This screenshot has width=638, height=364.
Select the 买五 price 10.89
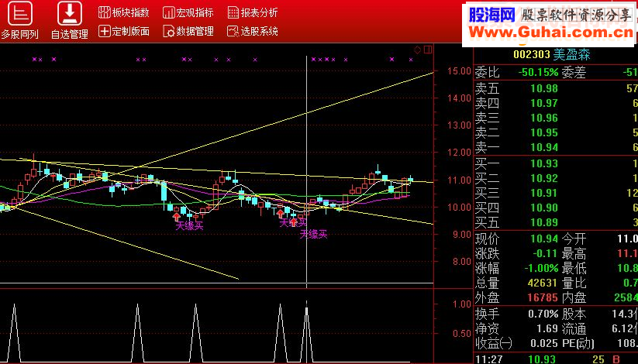coord(544,222)
